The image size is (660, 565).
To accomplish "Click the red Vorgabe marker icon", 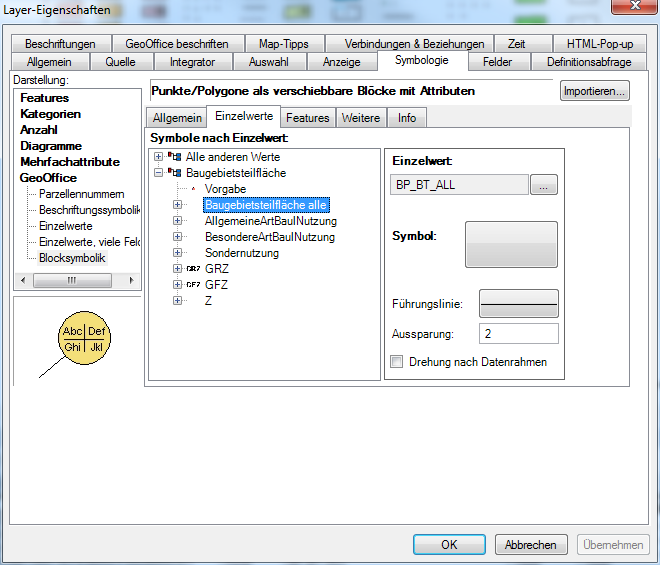I will (193, 189).
